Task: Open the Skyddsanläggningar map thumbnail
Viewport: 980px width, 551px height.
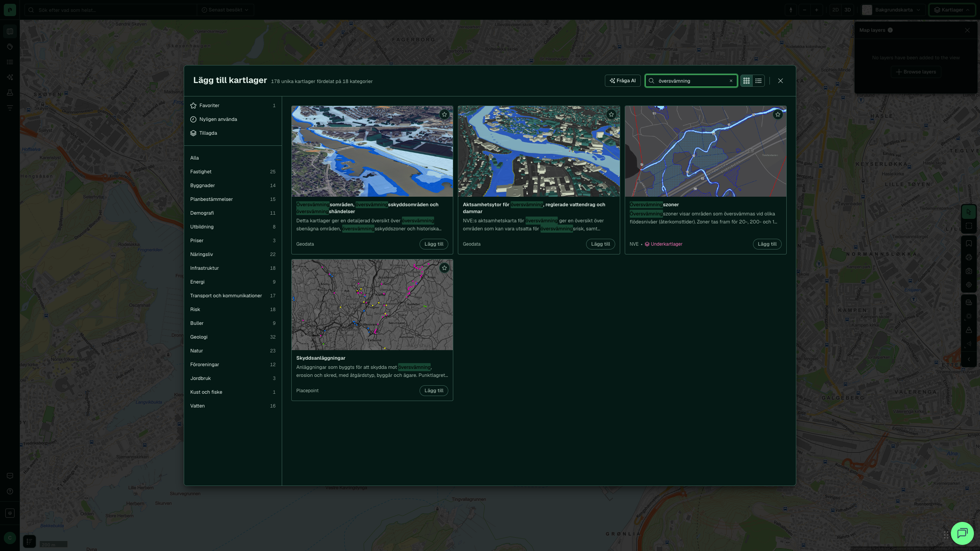Action: click(372, 305)
